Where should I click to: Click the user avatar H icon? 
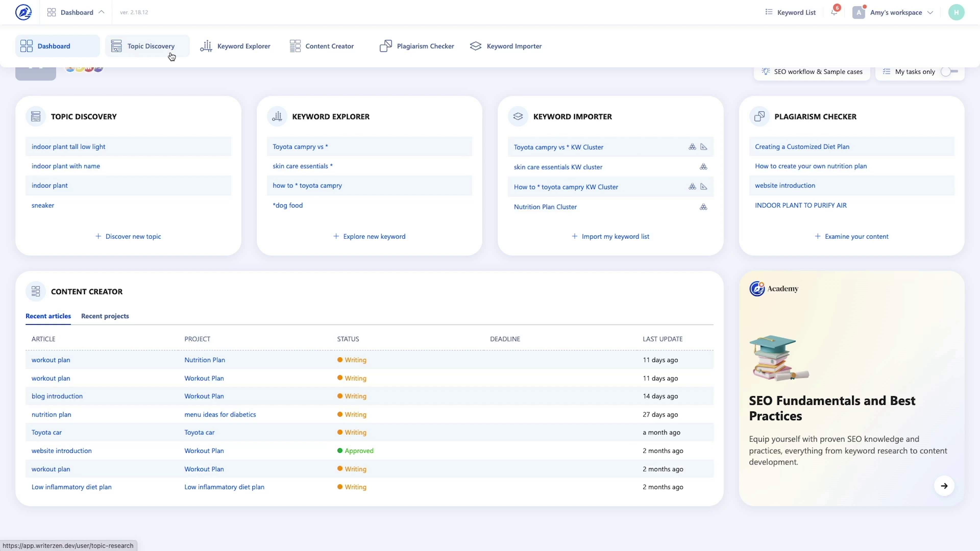coord(956,12)
